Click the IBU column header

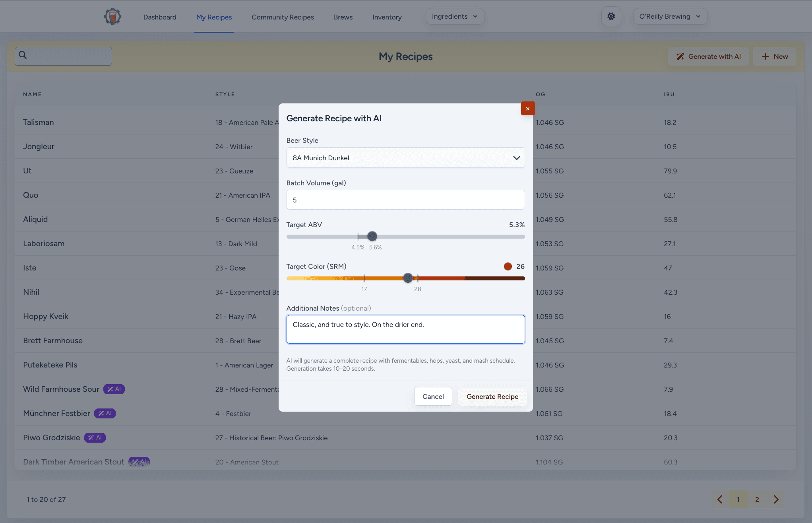(669, 94)
